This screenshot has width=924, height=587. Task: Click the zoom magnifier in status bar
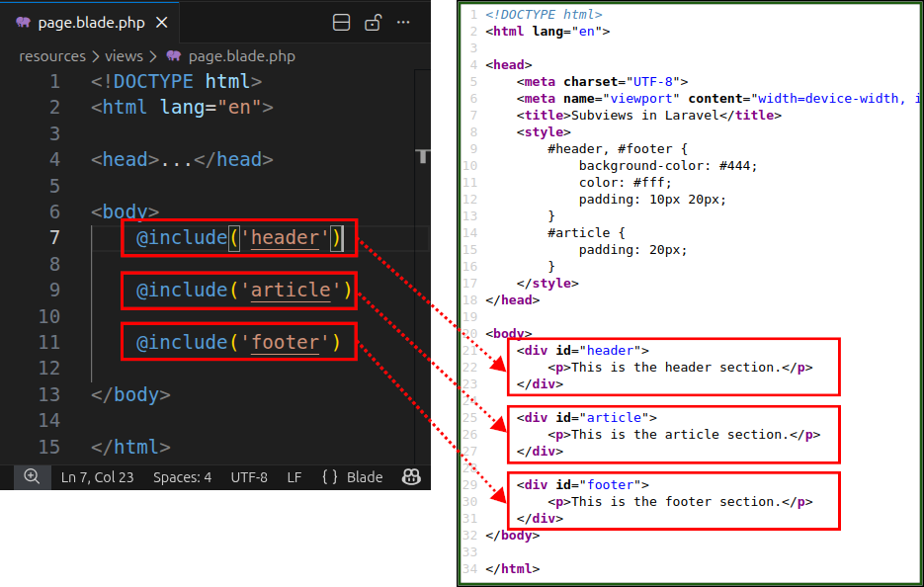point(32,476)
